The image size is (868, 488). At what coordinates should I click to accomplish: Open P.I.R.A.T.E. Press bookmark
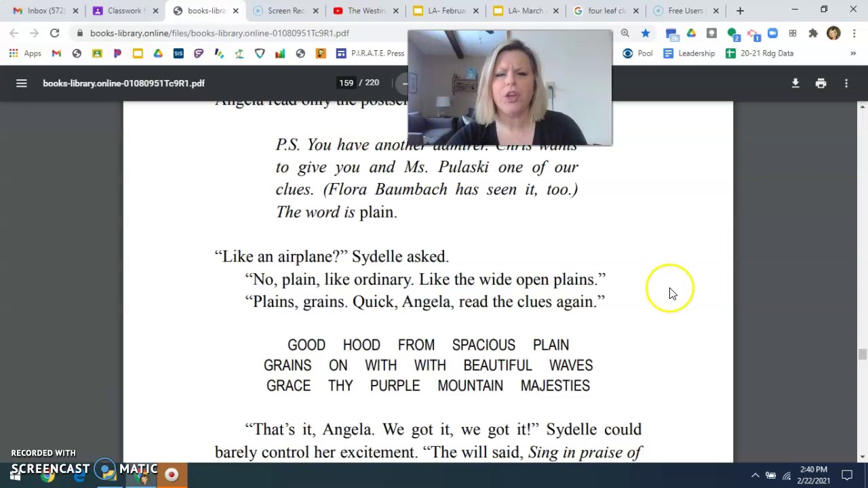pos(370,54)
